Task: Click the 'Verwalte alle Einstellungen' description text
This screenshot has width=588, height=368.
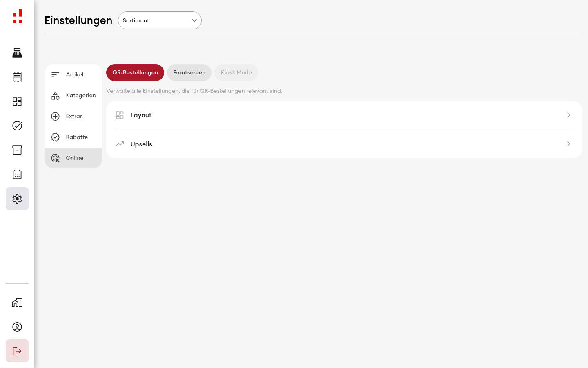Action: coord(194,91)
